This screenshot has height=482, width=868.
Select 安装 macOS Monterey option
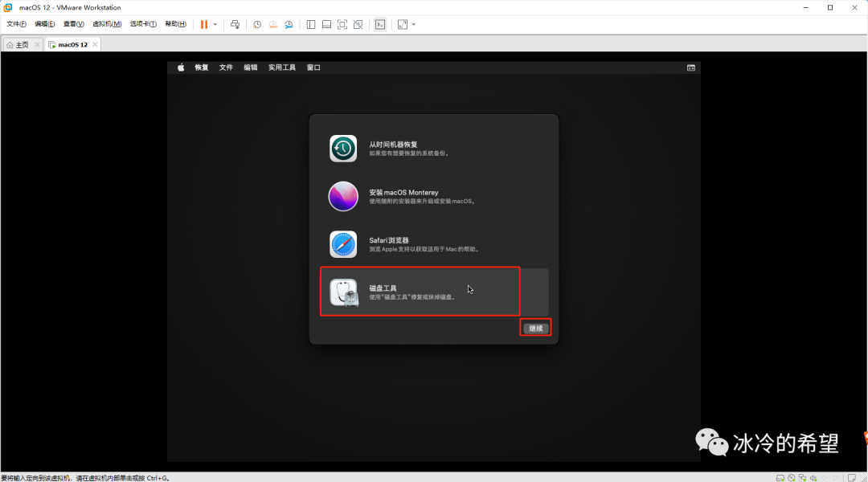(x=434, y=197)
